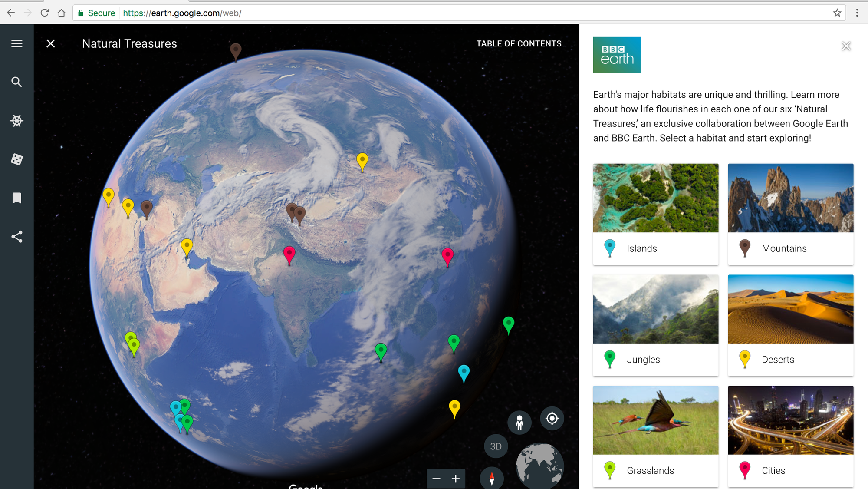Open the Table of Contents

[519, 43]
